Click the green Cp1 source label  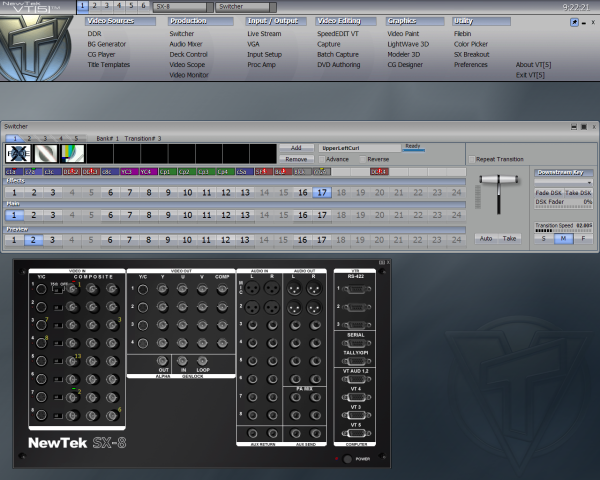pyautogui.click(x=168, y=171)
